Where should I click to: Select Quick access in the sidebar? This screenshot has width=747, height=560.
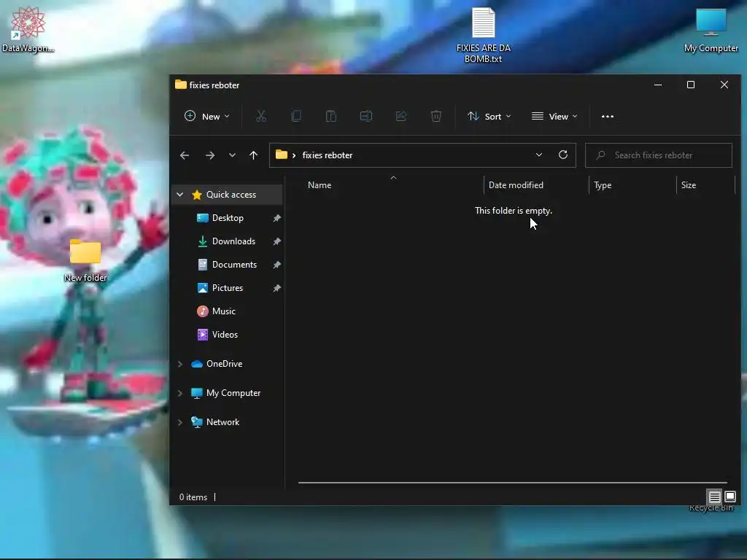[231, 194]
